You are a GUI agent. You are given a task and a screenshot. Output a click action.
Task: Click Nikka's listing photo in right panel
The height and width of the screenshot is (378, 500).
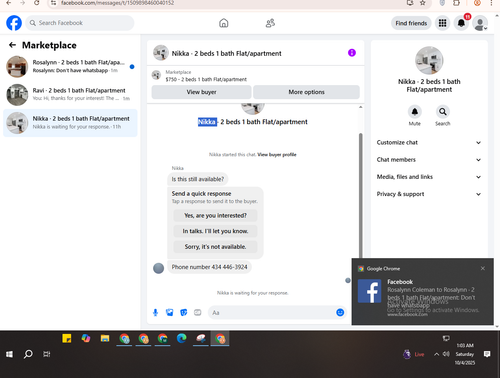tap(429, 60)
